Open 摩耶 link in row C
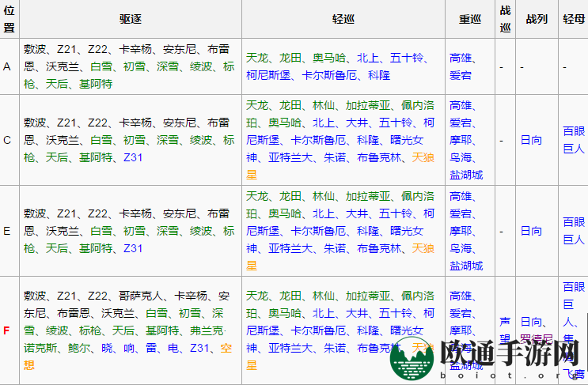 coord(461,140)
